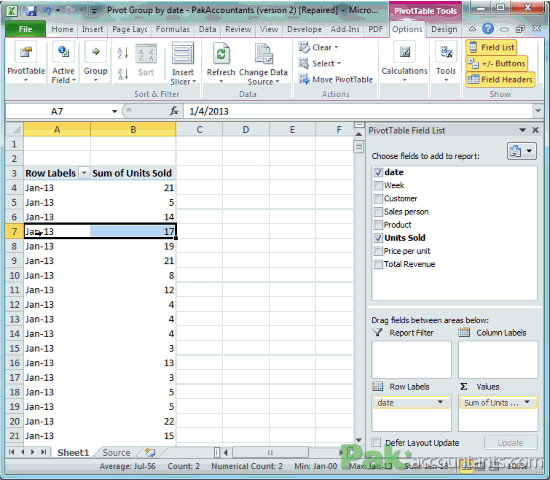Screen dimensions: 550x480
Task: Check the Customer field checkbox
Action: (378, 199)
